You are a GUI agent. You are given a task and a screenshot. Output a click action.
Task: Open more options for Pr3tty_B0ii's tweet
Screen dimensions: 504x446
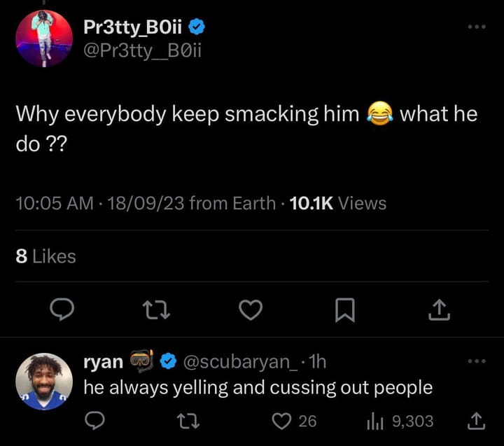(476, 27)
